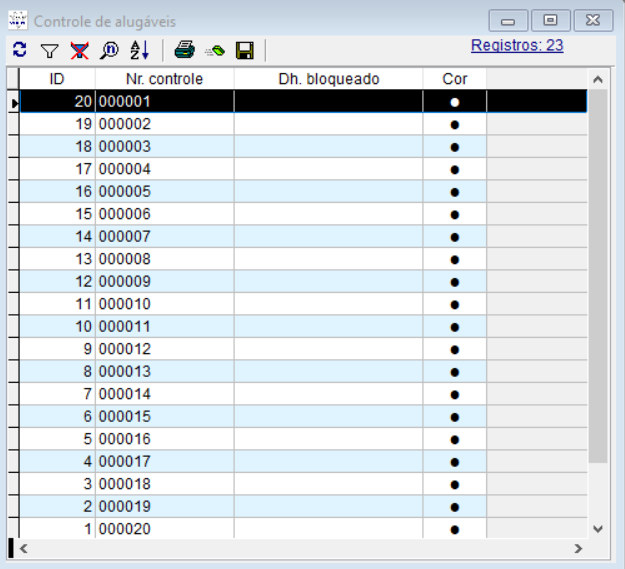Print the list using printer icon
Image resolution: width=625 pixels, height=569 pixels.
click(x=184, y=50)
